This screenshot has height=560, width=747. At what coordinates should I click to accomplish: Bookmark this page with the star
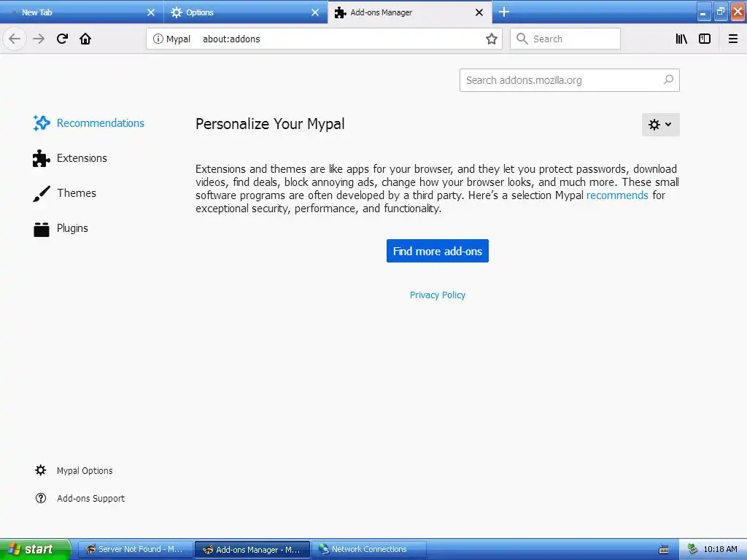[x=491, y=39]
